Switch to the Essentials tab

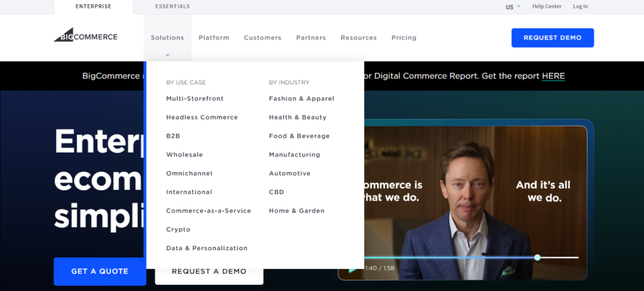[172, 7]
